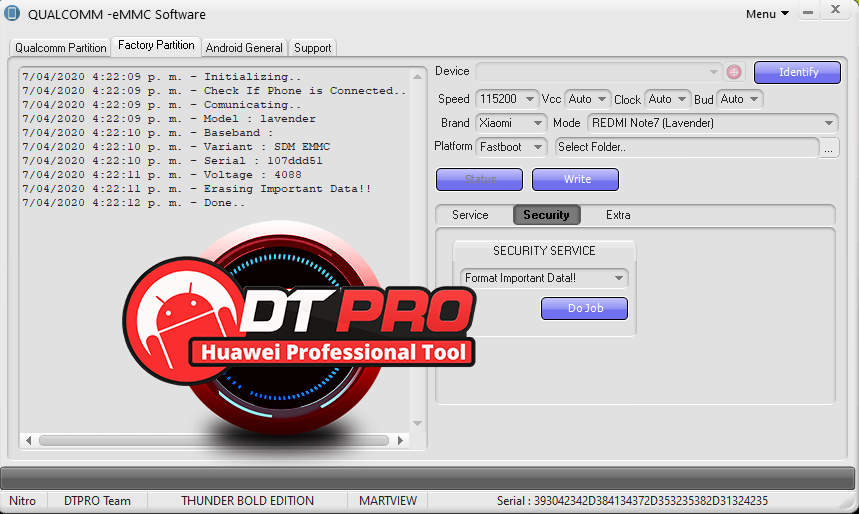Click log scroll up arrow
The image size is (859, 514).
[417, 77]
